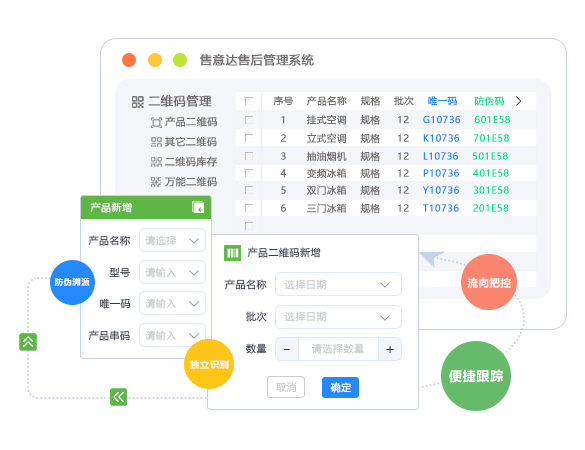Click the green 便捷跟踪 circle

pos(476,376)
